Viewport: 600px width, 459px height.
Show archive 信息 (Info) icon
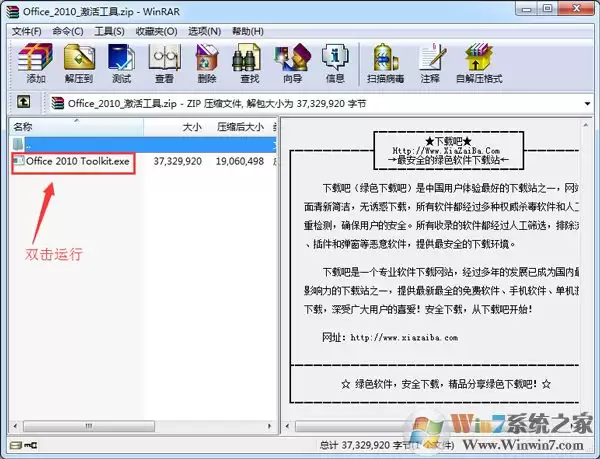[x=335, y=63]
